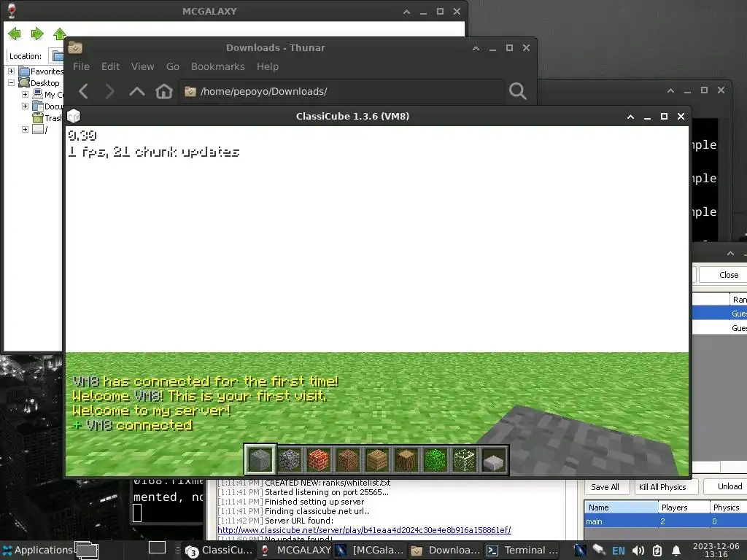Screen dimensions: 747x560
Task: Expand the root / tree node
Action: pyautogui.click(x=25, y=129)
